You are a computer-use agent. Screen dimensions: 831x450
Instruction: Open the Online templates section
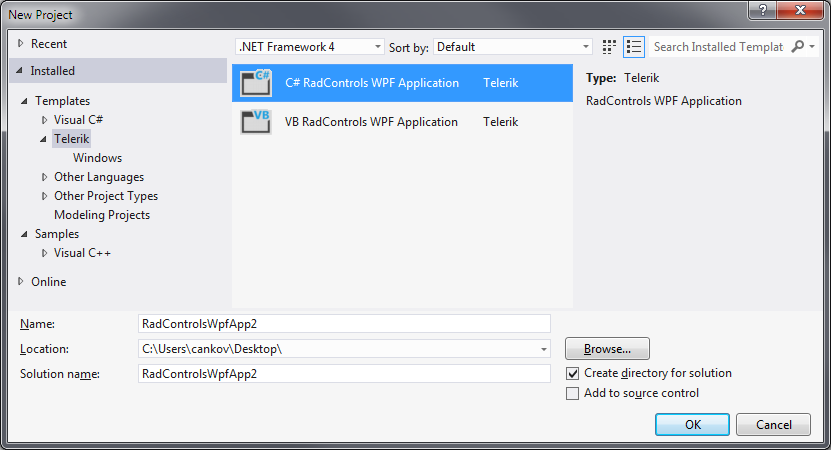tap(48, 282)
